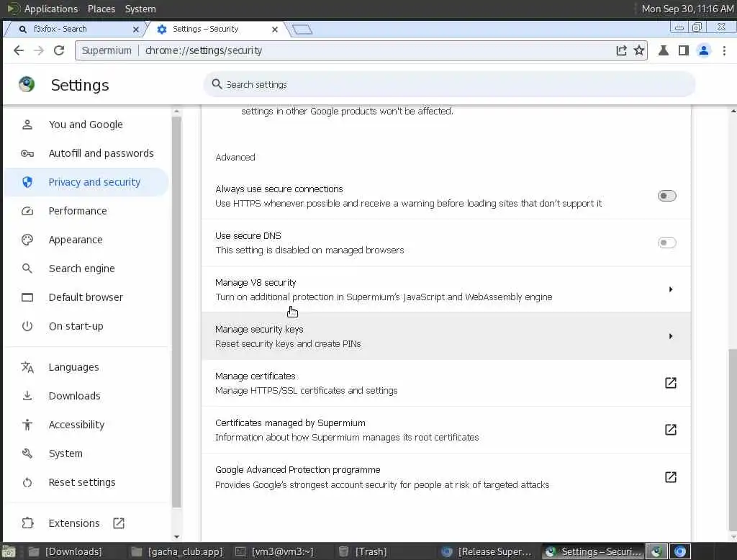Click the Performance gauge icon
737x560 pixels.
27,211
